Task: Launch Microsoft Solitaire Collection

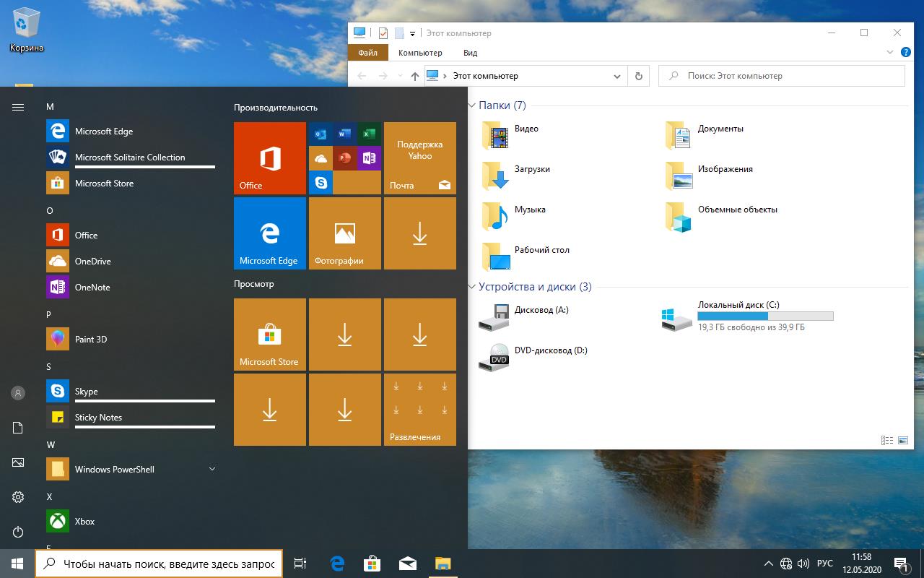Action: click(x=131, y=157)
